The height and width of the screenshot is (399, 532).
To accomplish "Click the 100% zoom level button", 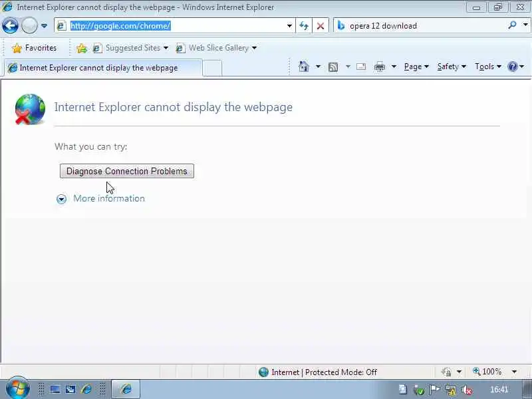I will 487,372.
